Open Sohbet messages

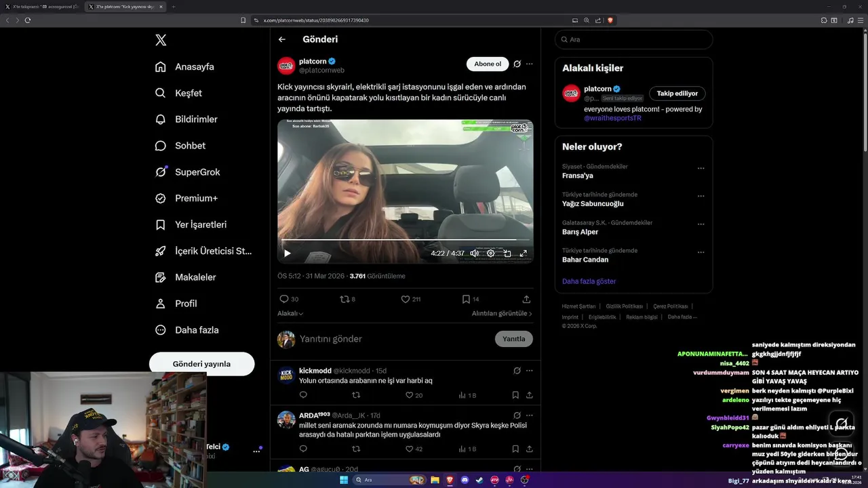point(180,146)
